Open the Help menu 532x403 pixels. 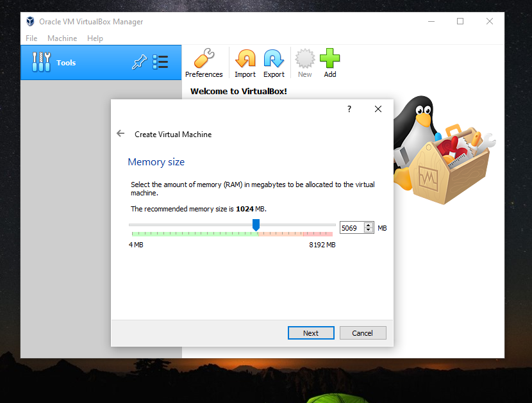click(x=95, y=38)
